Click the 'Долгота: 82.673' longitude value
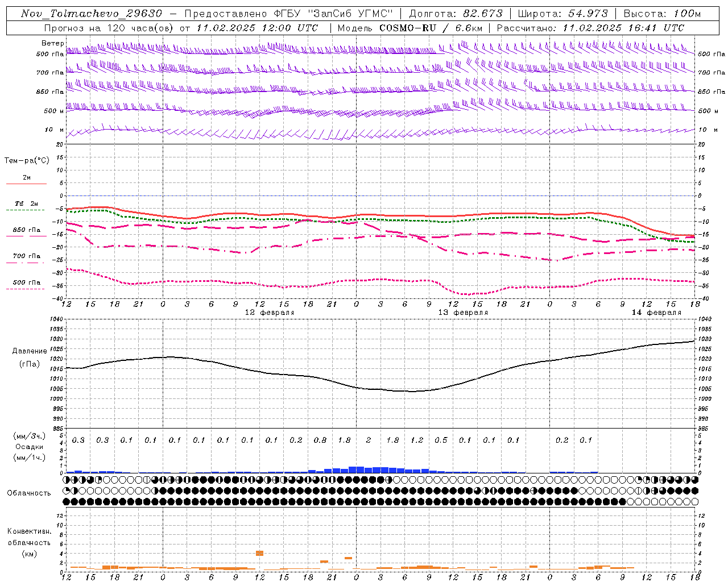This screenshot has height=582, width=728. [x=456, y=14]
